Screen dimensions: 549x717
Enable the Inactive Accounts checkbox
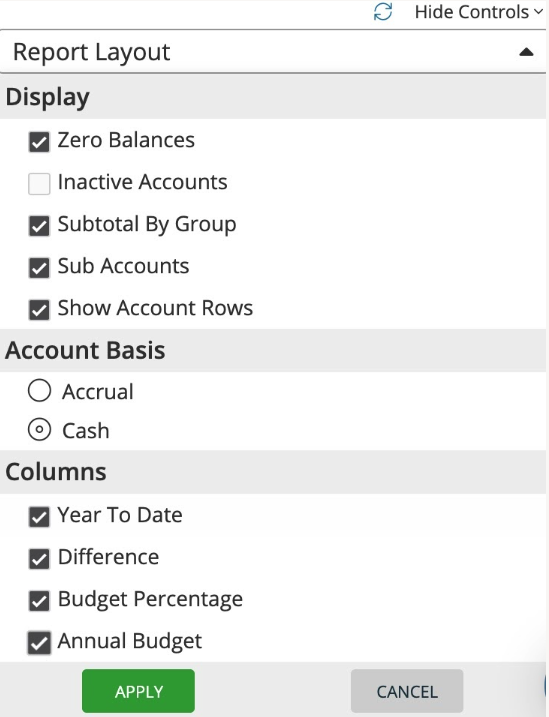pyautogui.click(x=39, y=184)
